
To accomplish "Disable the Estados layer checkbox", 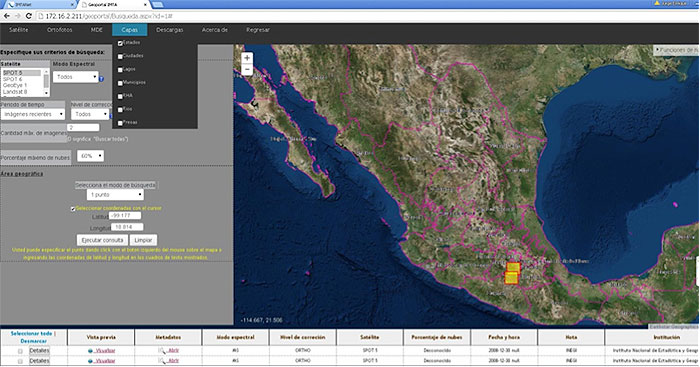I will [120, 43].
